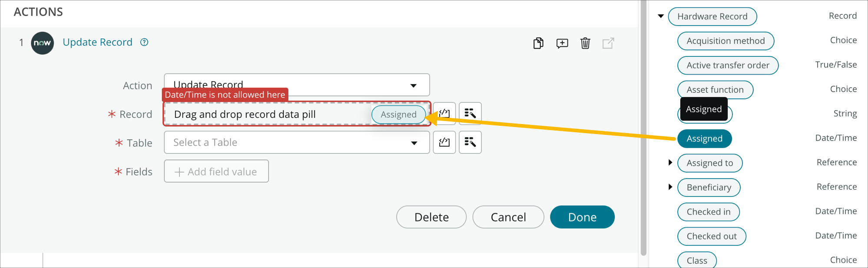Open the Action dropdown
Image resolution: width=868 pixels, height=268 pixels.
[x=413, y=85]
